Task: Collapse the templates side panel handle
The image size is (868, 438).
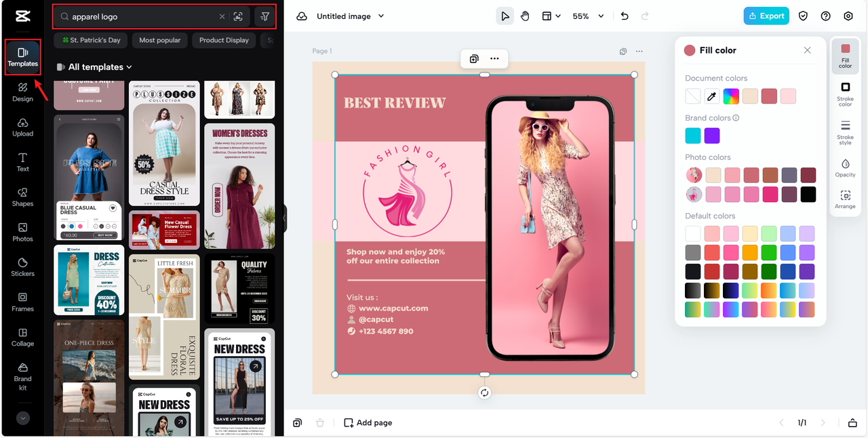Action: pos(285,218)
